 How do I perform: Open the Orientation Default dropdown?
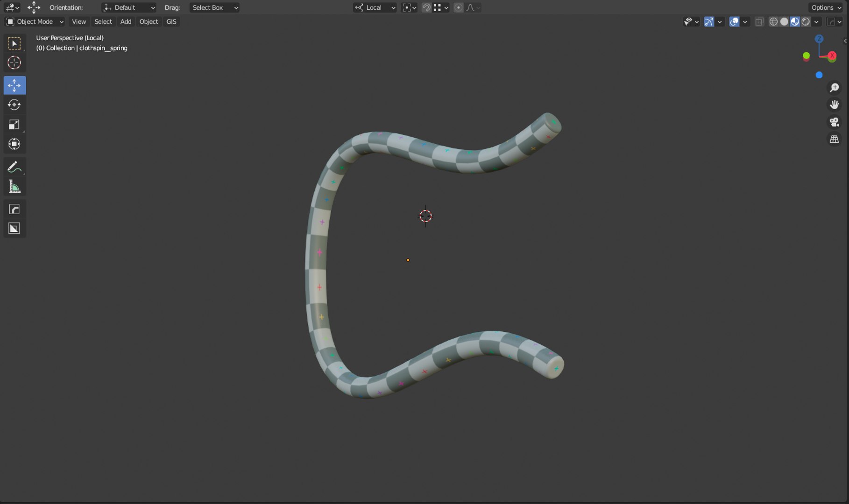coord(129,7)
